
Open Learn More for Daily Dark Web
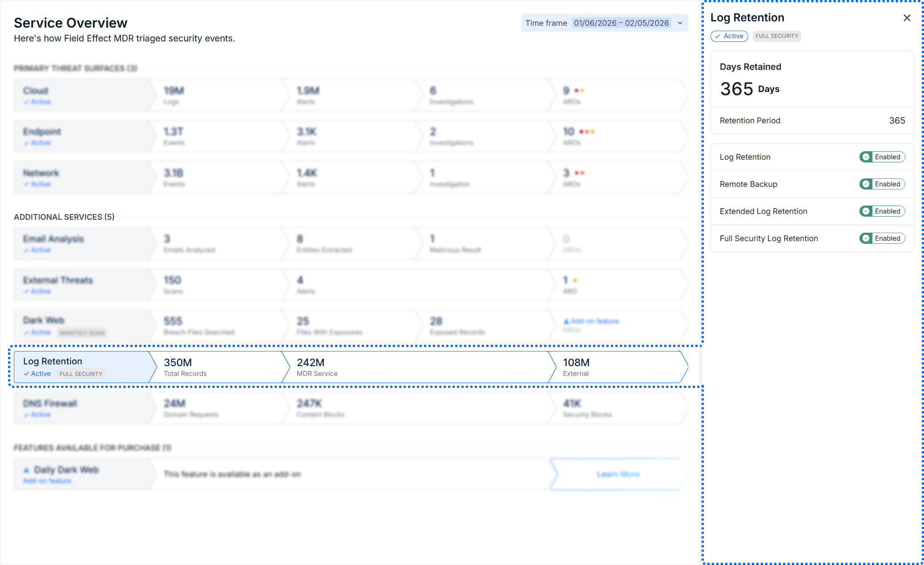(x=617, y=474)
